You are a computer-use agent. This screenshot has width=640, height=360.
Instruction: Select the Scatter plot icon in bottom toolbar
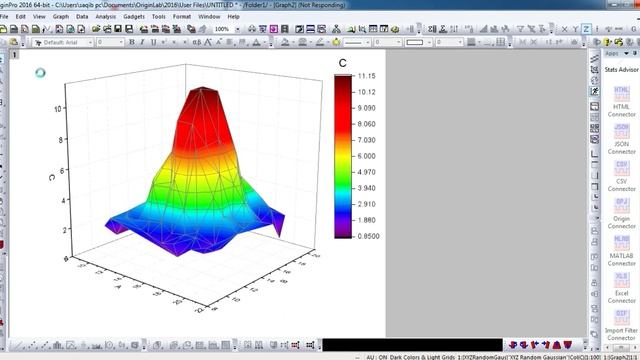[33, 345]
